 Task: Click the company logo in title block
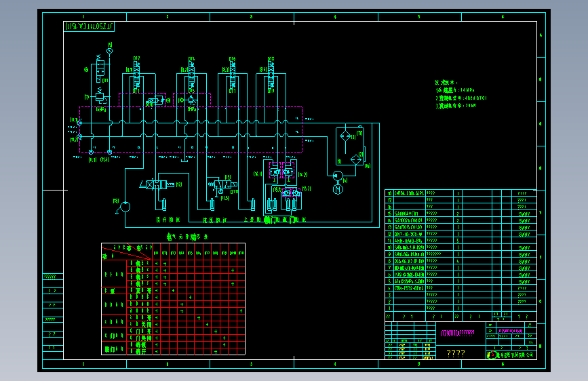pyautogui.click(x=491, y=355)
